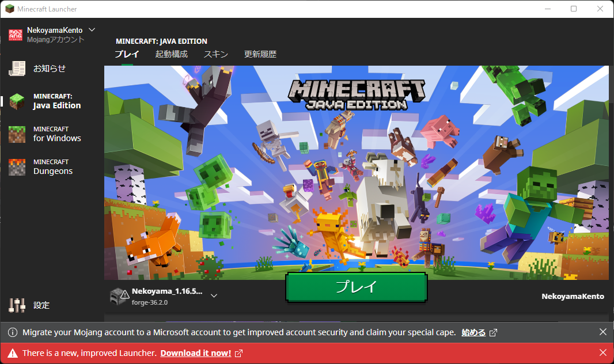Open settings via the sliders icon
This screenshot has height=364, width=614.
point(17,305)
